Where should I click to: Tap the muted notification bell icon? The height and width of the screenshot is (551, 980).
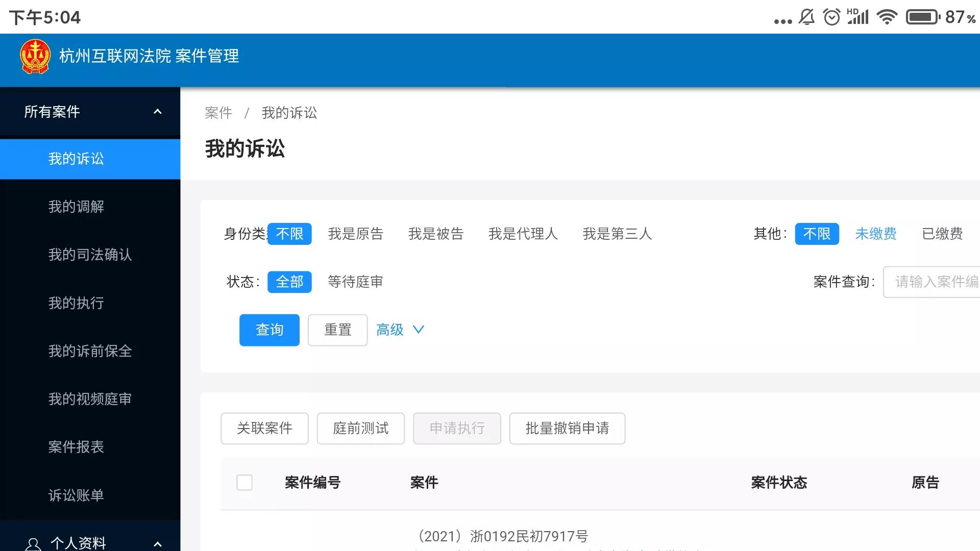pos(807,17)
